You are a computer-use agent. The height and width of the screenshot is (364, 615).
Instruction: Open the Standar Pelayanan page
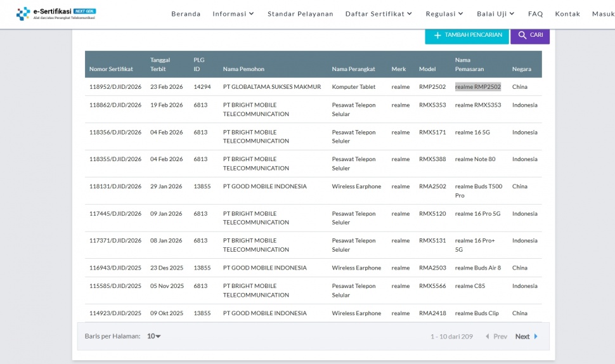pyautogui.click(x=300, y=14)
